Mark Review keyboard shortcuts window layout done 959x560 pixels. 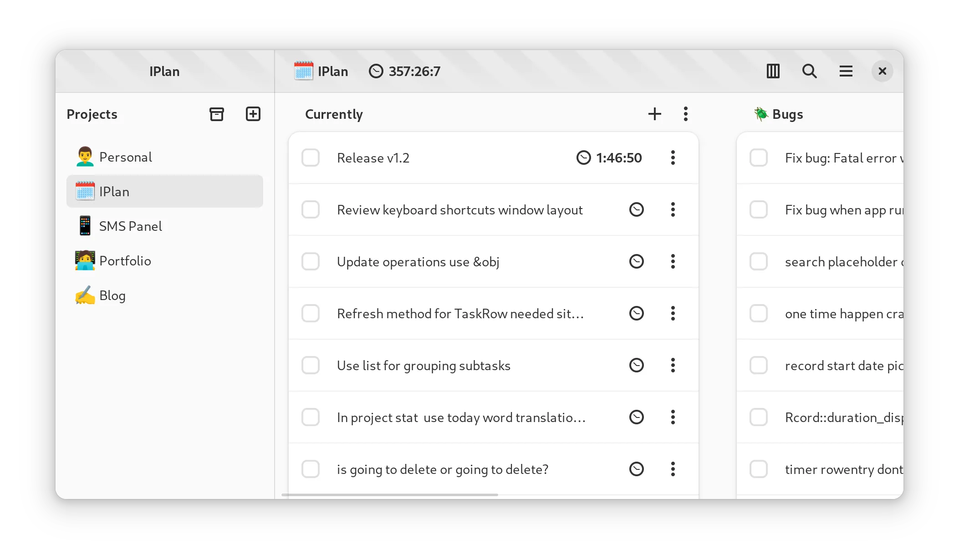[x=311, y=209]
